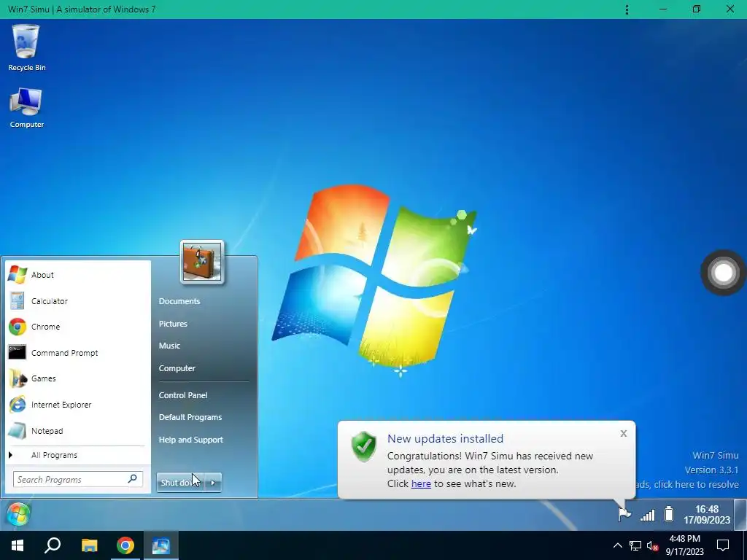Expand All Programs in Start menu
The width and height of the screenshot is (747, 560).
coord(76,455)
